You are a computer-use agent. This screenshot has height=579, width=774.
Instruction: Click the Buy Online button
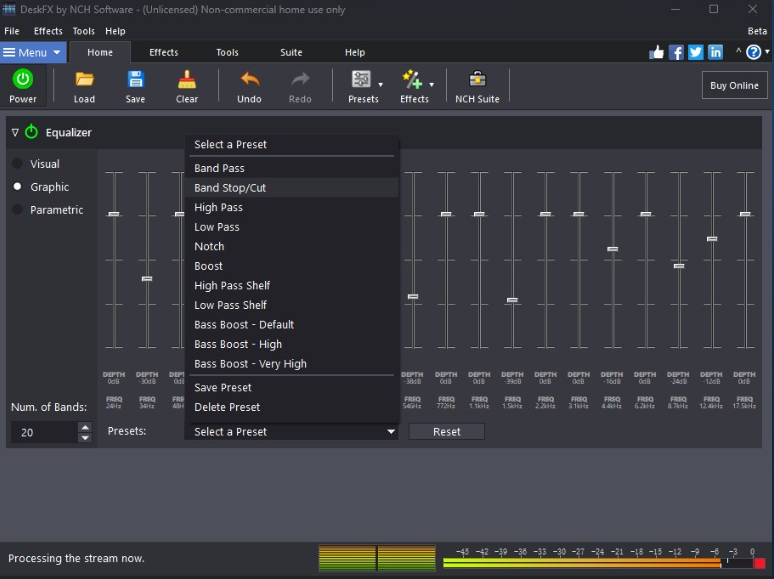733,85
